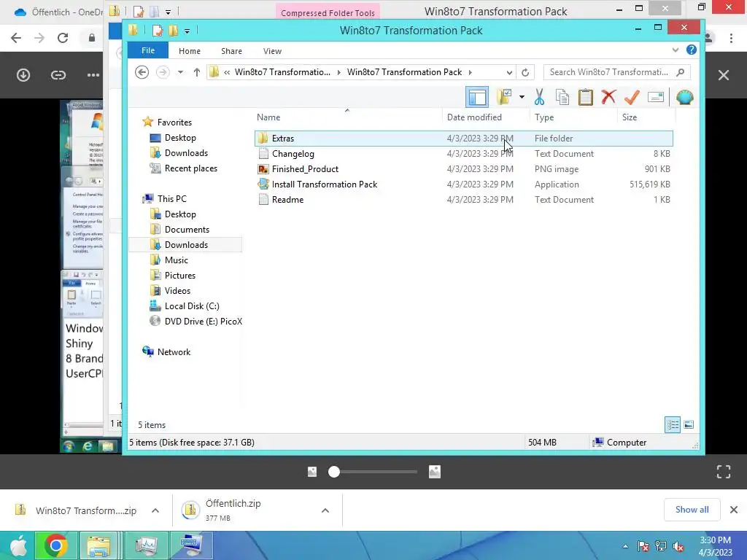Click the Copy toolbar icon
The image size is (747, 560).
[x=562, y=97]
